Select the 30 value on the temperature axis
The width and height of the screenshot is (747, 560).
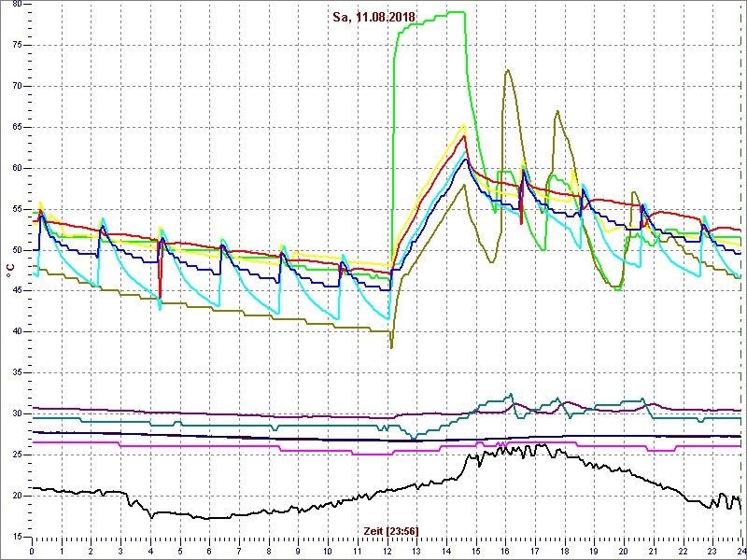tap(19, 413)
